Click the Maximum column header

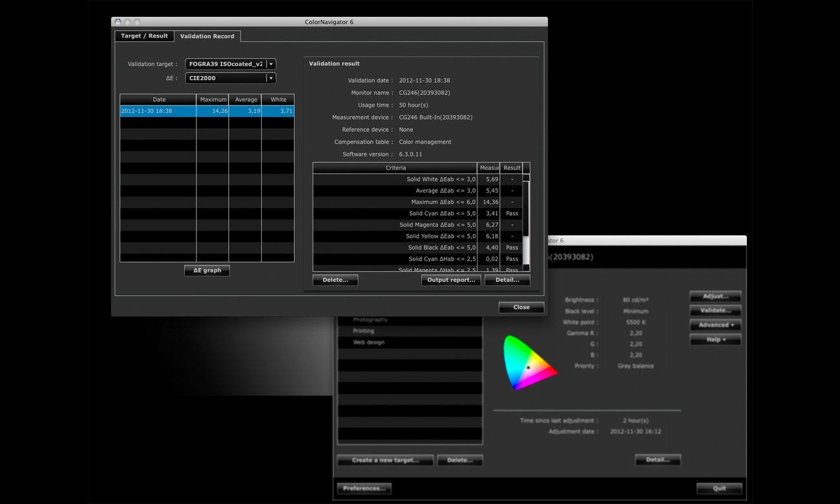tap(213, 100)
